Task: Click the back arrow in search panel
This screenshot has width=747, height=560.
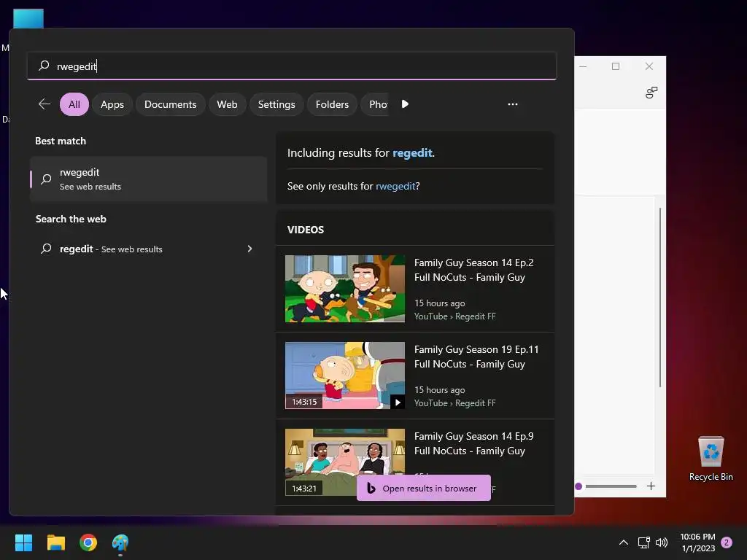Action: click(44, 104)
